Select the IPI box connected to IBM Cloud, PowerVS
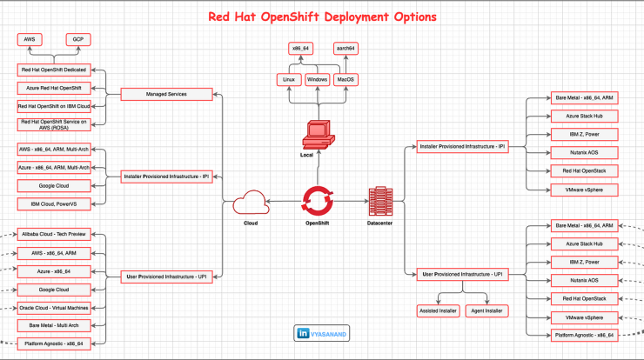 166,177
